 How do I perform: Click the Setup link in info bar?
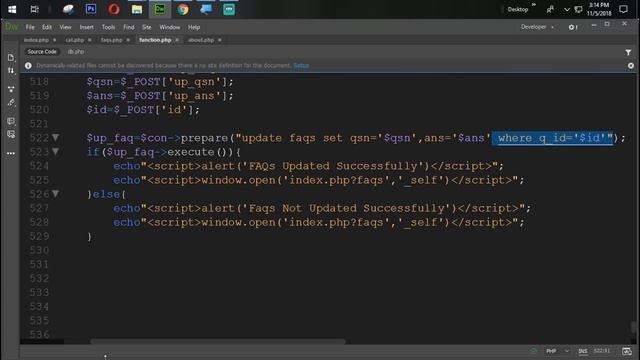(x=301, y=65)
